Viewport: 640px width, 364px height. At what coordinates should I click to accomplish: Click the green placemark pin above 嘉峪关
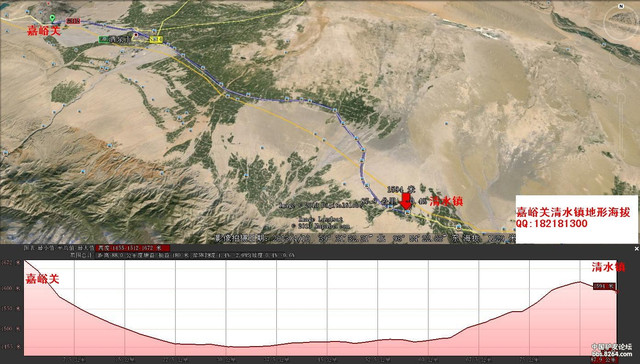pyautogui.click(x=52, y=18)
